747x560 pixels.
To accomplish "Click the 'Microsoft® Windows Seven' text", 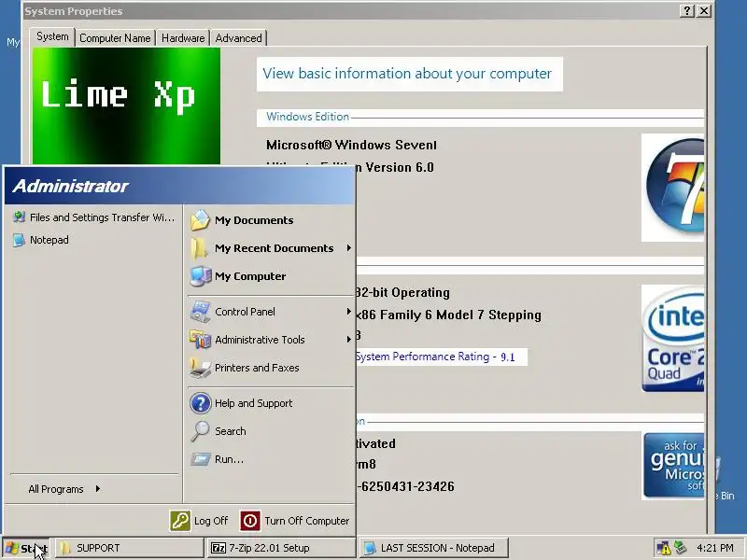I will pyautogui.click(x=352, y=145).
